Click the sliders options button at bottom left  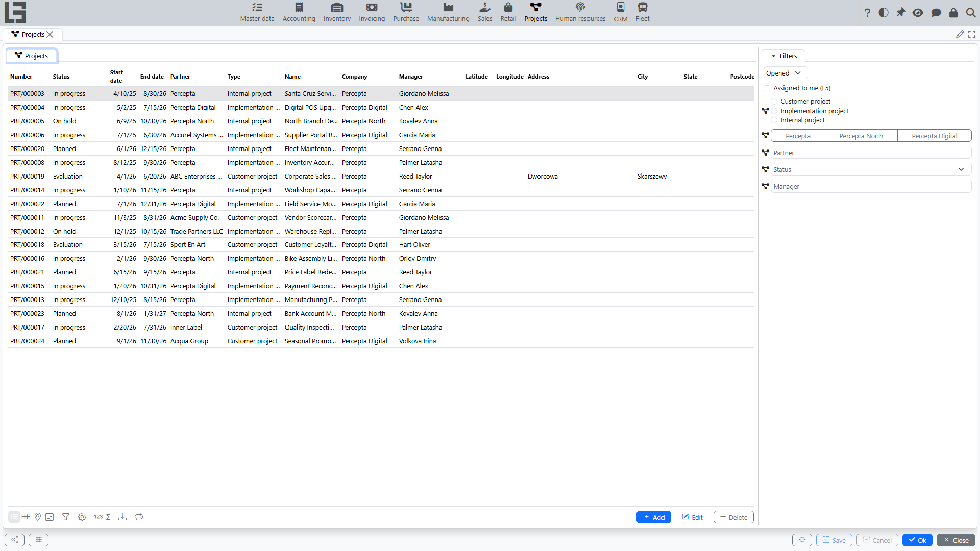coord(39,540)
